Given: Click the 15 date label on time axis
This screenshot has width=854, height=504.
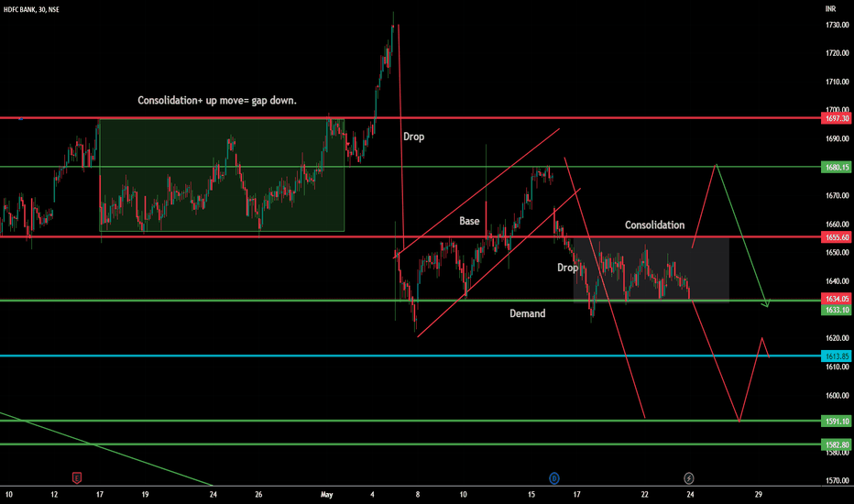Looking at the screenshot, I should (531, 495).
